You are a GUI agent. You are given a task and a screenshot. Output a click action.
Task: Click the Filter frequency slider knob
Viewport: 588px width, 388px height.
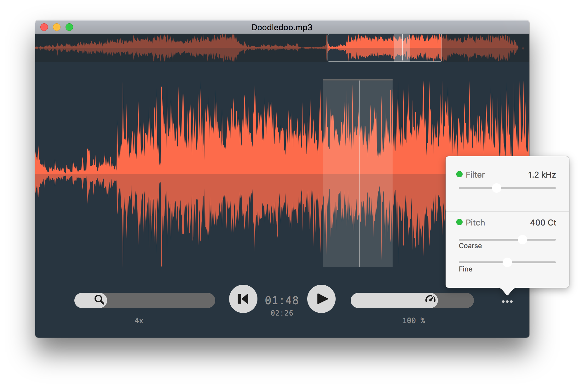pyautogui.click(x=497, y=188)
